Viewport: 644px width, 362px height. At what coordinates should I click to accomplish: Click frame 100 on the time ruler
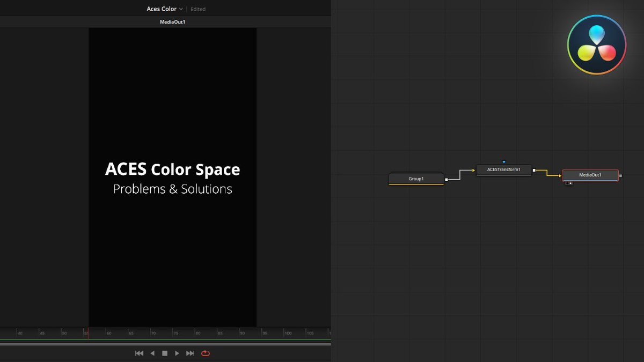[x=288, y=333]
